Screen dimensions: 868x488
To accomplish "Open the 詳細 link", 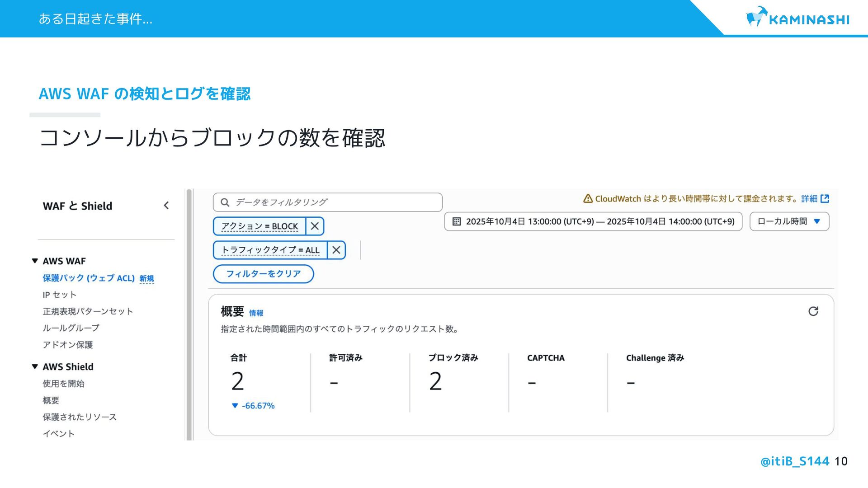I will coord(809,198).
